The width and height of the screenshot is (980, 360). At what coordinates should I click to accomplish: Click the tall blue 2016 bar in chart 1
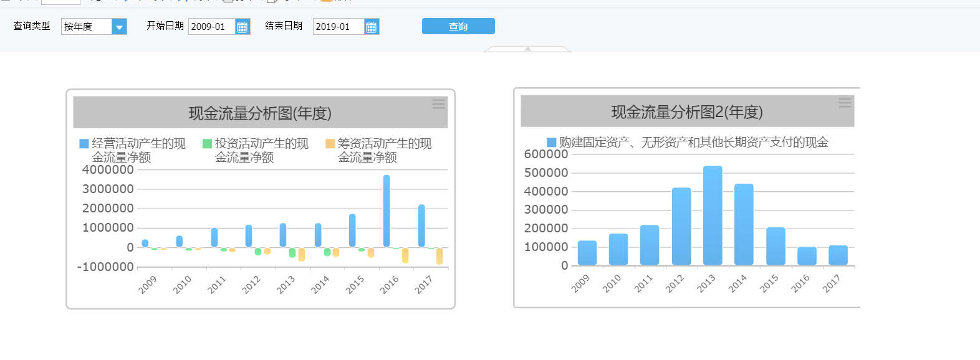click(x=387, y=211)
